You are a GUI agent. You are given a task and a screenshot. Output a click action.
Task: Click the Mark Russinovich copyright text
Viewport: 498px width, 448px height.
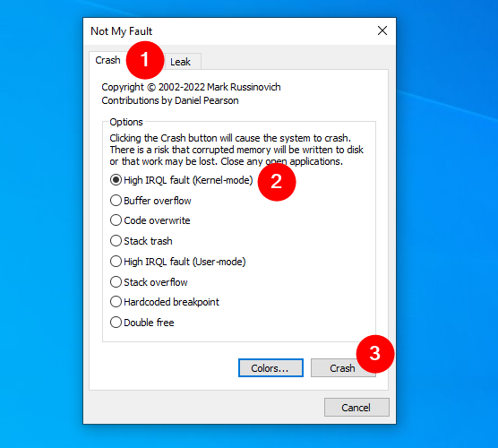click(x=191, y=87)
